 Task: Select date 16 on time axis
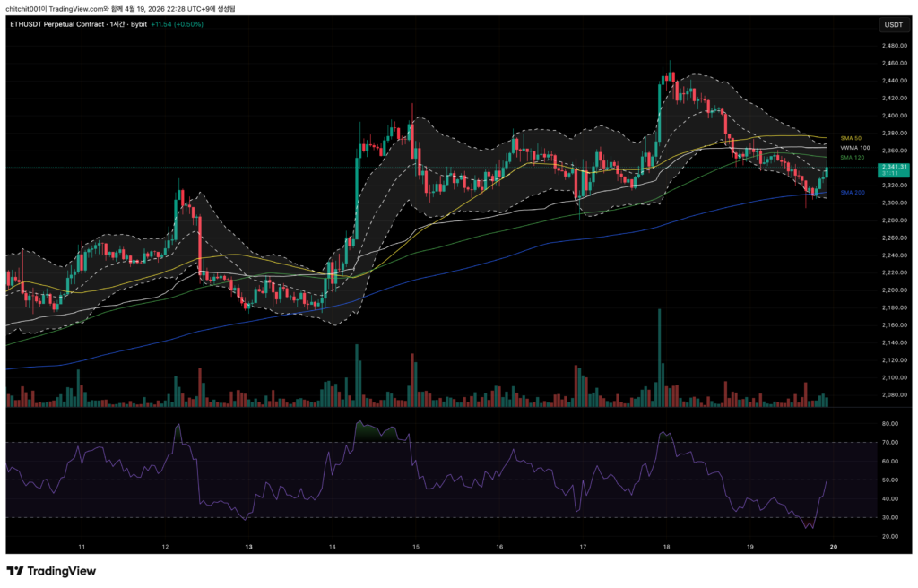pyautogui.click(x=499, y=546)
